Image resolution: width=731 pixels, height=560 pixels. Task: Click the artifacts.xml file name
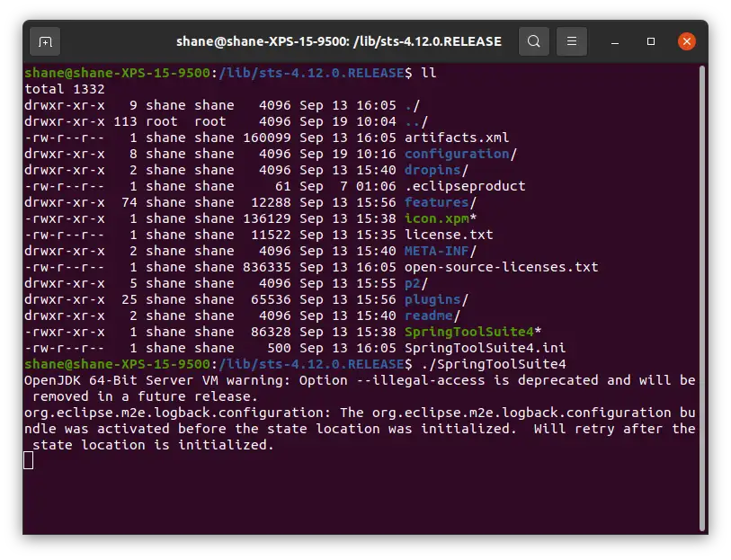[x=457, y=138]
